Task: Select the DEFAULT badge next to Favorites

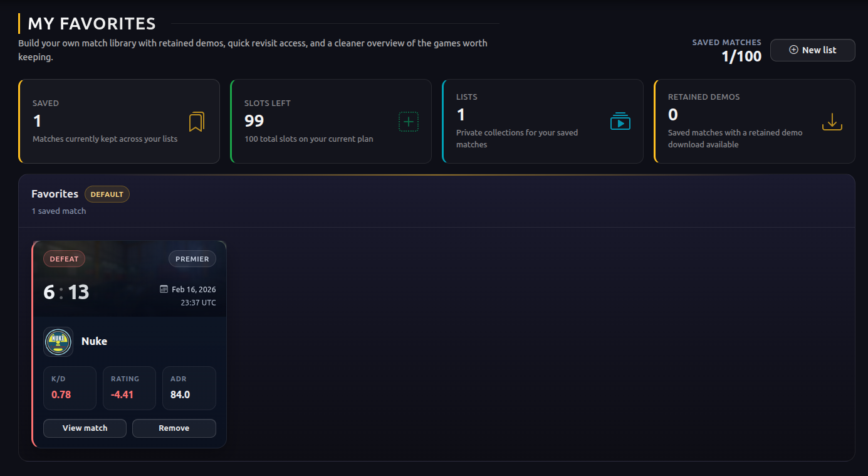Action: (x=107, y=194)
